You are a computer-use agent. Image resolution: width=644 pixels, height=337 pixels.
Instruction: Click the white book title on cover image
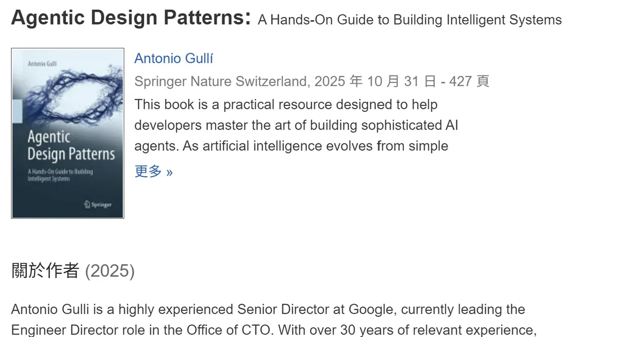tap(71, 145)
